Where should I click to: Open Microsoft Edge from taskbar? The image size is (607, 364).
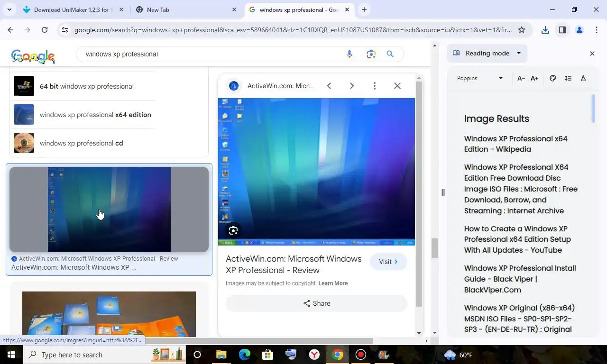coord(245,355)
